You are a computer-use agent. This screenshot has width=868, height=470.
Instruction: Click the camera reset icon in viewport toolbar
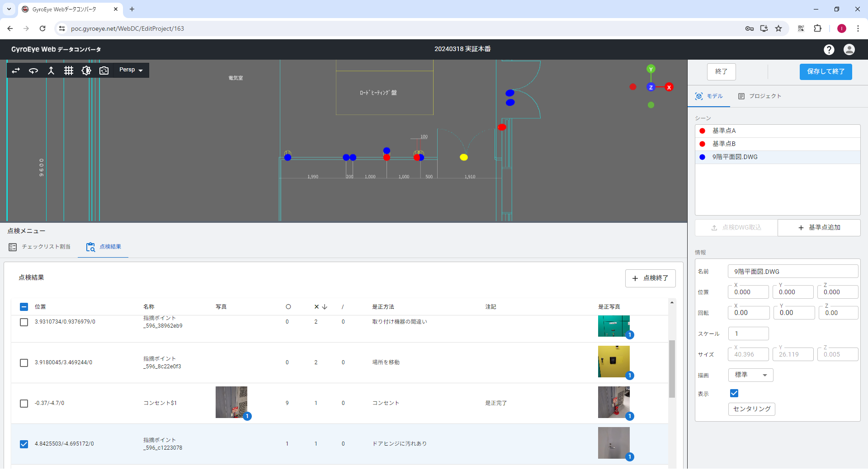tap(104, 70)
